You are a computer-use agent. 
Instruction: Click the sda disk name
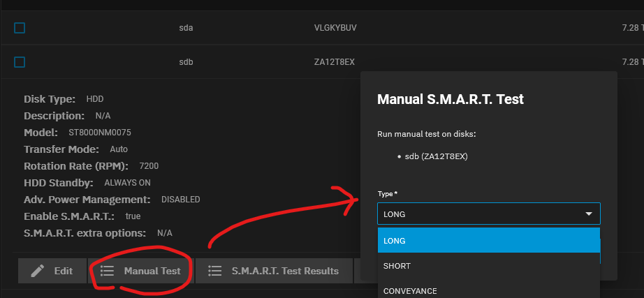pos(186,28)
